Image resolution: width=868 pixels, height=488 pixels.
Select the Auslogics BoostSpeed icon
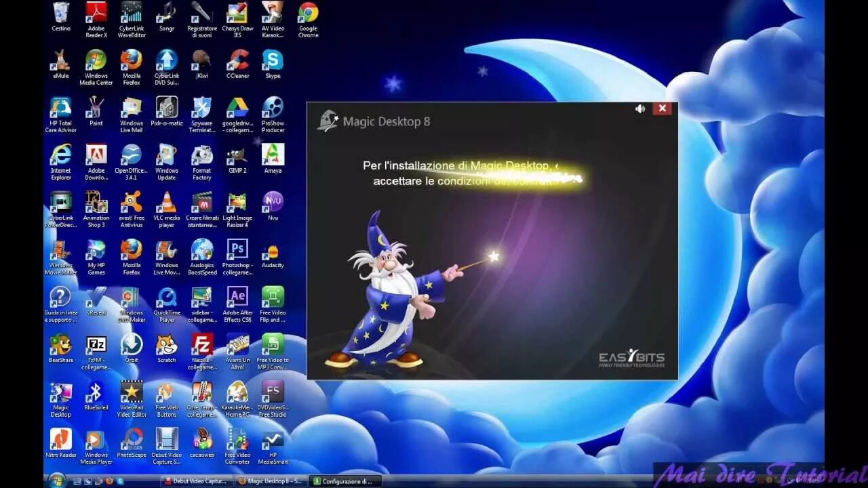tap(202, 256)
